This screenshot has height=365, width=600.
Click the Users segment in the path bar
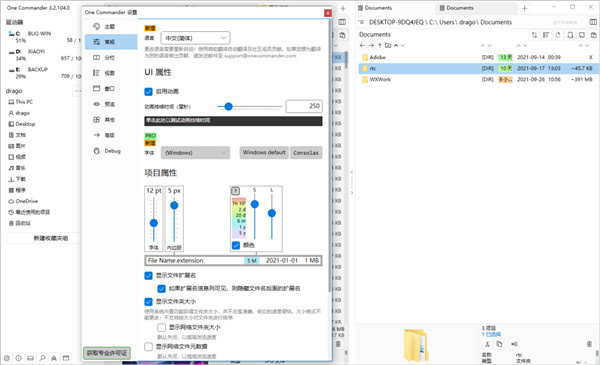[x=448, y=22]
